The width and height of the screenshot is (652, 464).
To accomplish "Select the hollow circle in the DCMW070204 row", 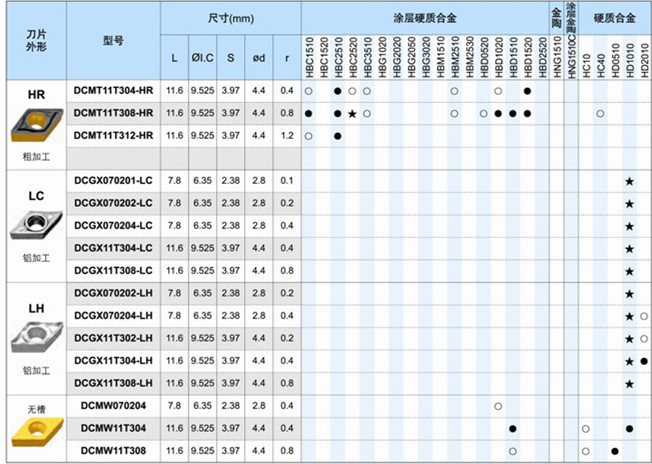I will pyautogui.click(x=498, y=406).
